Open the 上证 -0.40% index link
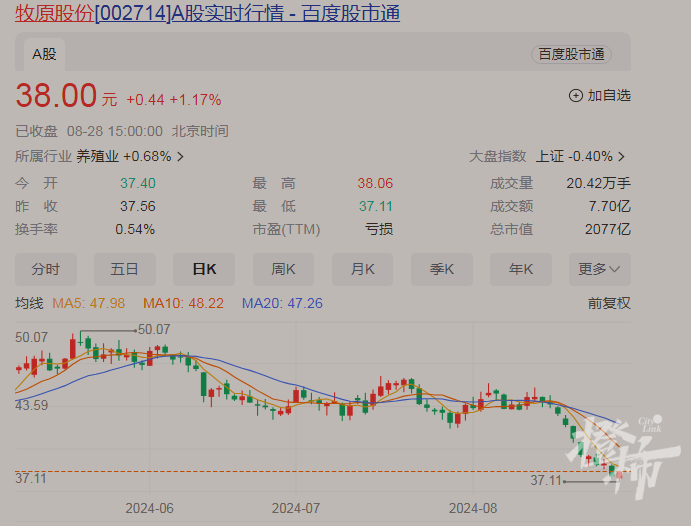691x526 pixels. 574,156
